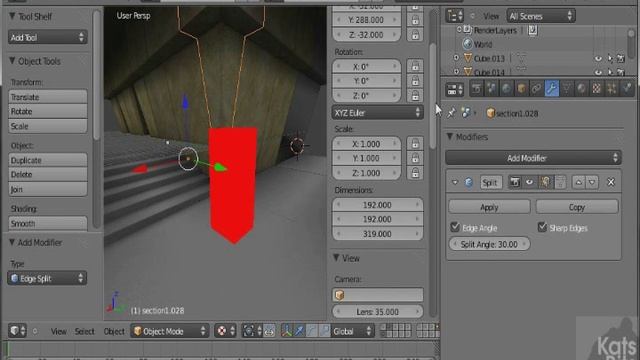Open the Particles tab icon
Image resolution: width=640 pixels, height=360 pixels.
(x=611, y=89)
